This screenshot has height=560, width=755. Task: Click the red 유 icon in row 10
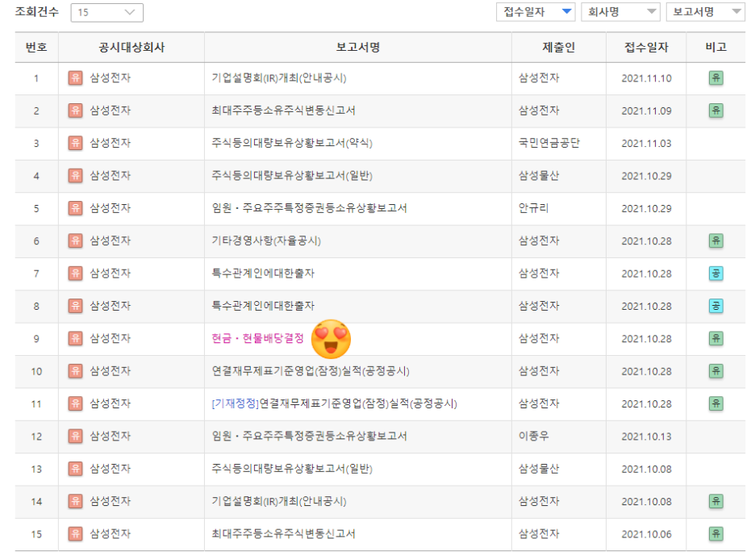[75, 371]
